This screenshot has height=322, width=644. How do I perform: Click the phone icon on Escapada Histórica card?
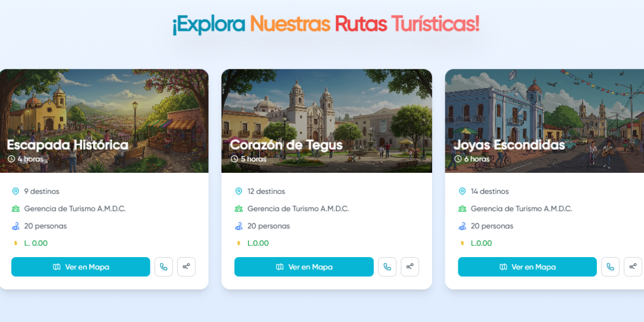pos(164,267)
